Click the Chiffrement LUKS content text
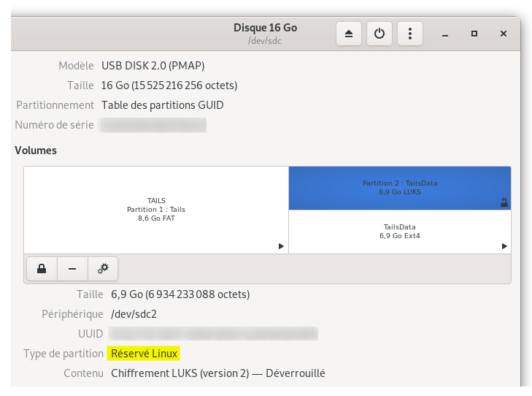Viewport: 532px width, 396px height. [217, 373]
